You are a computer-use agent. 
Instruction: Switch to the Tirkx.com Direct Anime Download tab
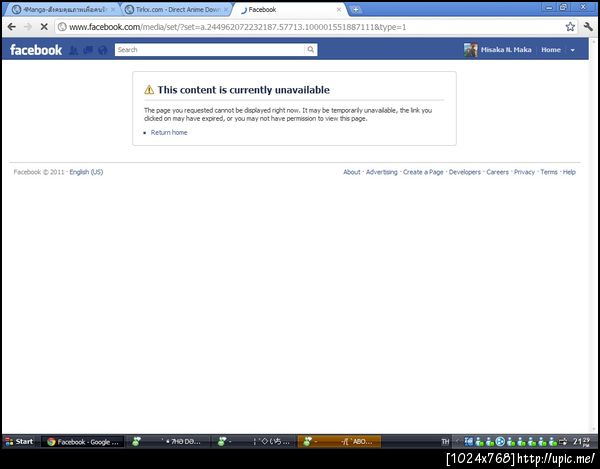click(x=177, y=10)
